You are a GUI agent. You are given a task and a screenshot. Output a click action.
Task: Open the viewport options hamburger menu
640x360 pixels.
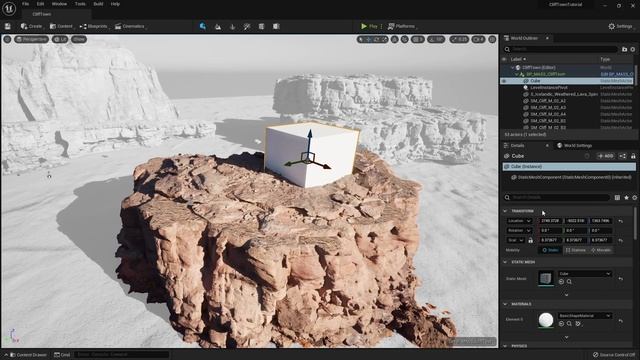click(x=7, y=39)
